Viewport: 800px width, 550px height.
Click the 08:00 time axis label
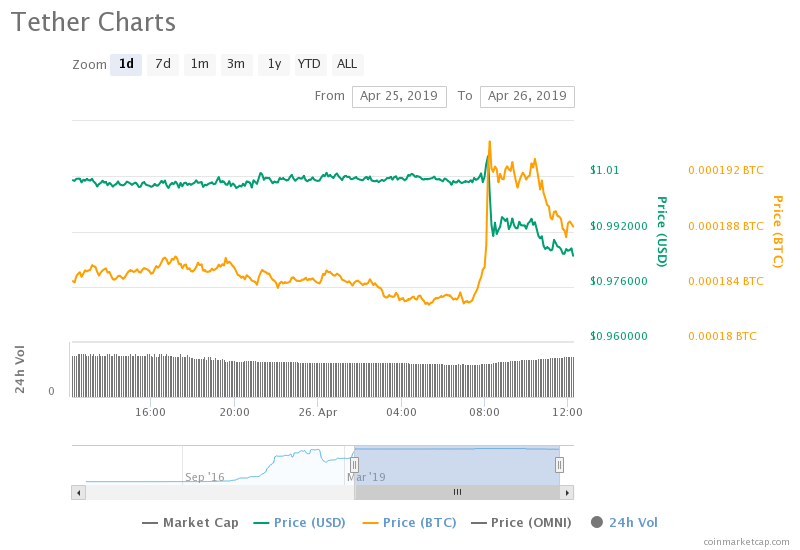[x=484, y=412]
